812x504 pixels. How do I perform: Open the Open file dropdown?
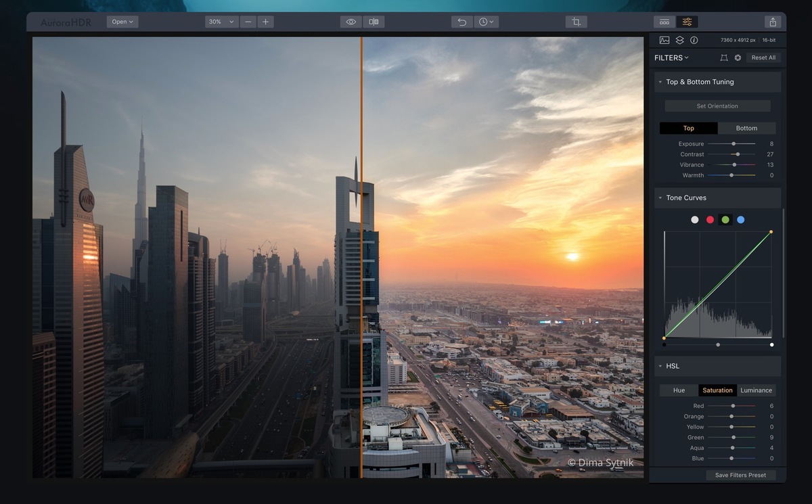122,22
